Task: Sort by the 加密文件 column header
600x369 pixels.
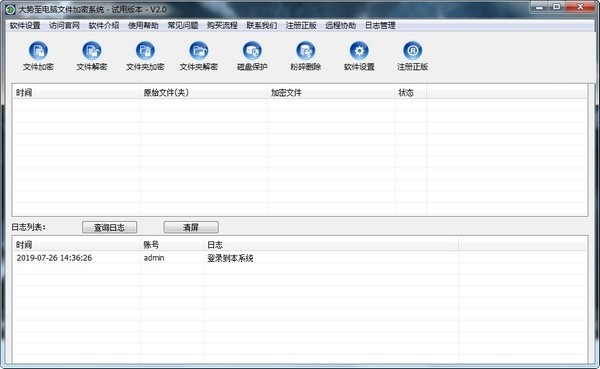Action: click(x=331, y=93)
